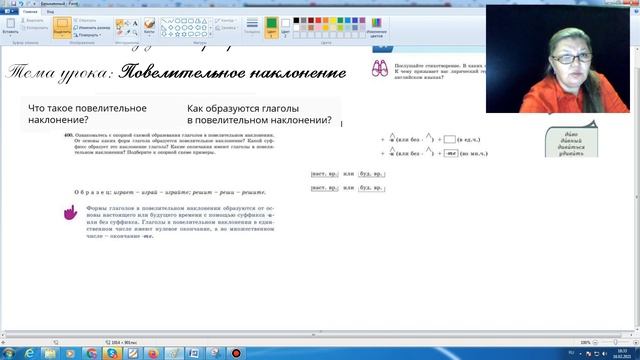Expand the Shapes gallery more arrow
Image resolution: width=640 pixels, height=360 pixels.
pyautogui.click(x=211, y=34)
